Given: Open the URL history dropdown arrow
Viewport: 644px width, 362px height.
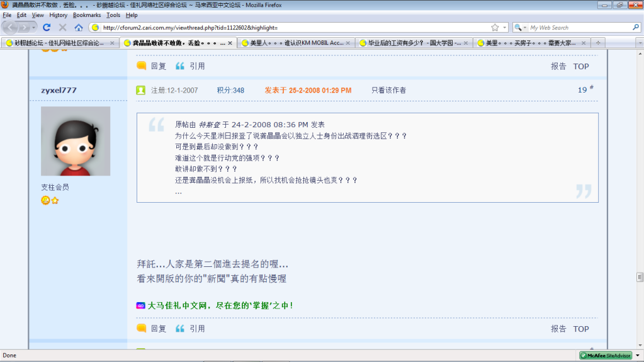Looking at the screenshot, I should [x=504, y=28].
